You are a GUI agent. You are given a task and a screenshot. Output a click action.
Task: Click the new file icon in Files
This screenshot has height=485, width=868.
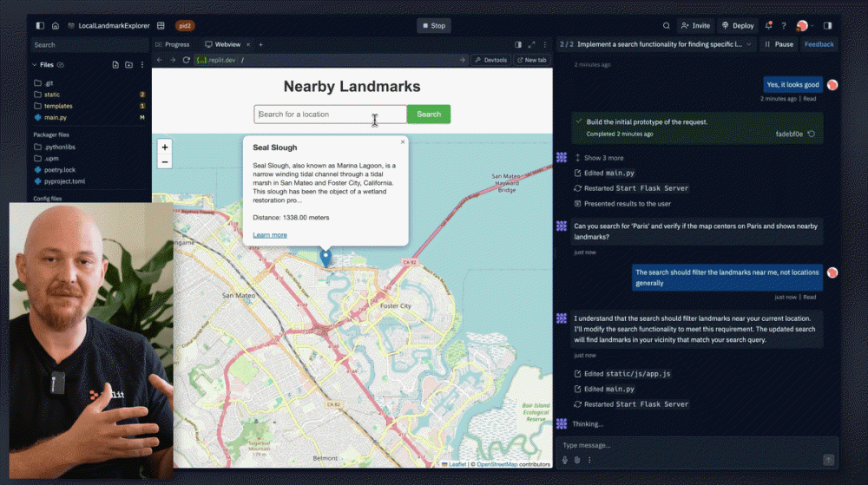pos(115,65)
